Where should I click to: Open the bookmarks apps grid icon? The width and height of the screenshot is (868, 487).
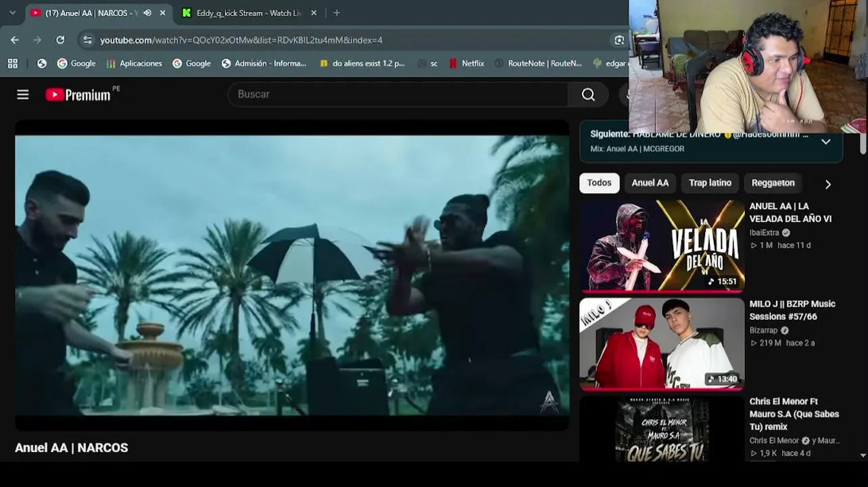click(x=13, y=63)
